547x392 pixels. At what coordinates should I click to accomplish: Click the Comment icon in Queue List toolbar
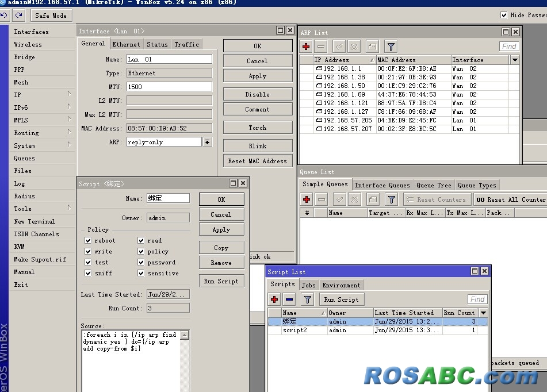(373, 199)
